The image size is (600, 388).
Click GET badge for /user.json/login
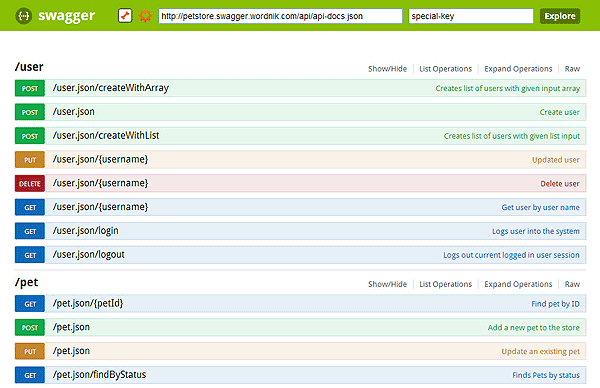30,231
